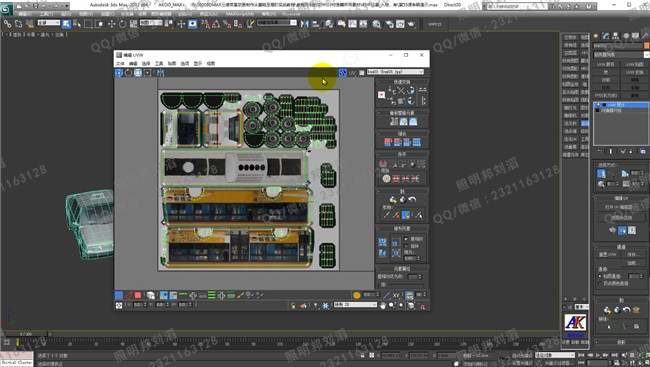Open the 编辑 menu in Edit UVW

coord(133,63)
